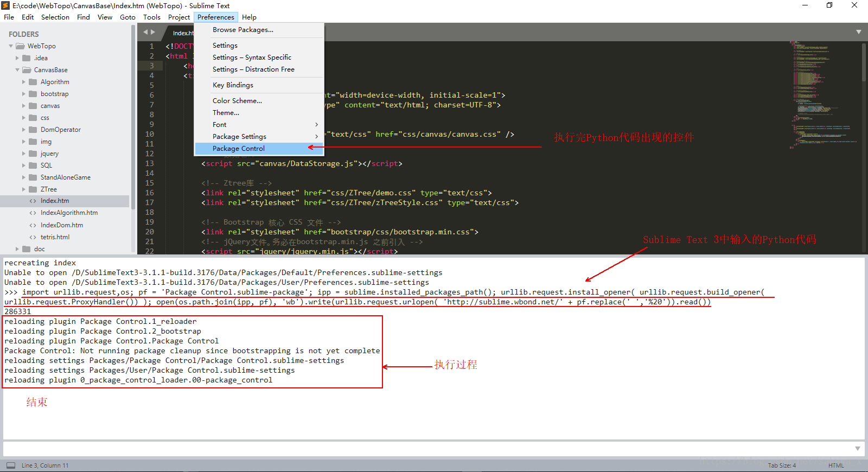Viewport: 868px width, 472px height.
Task: Click the tetris.html file type icon
Action: coord(33,237)
